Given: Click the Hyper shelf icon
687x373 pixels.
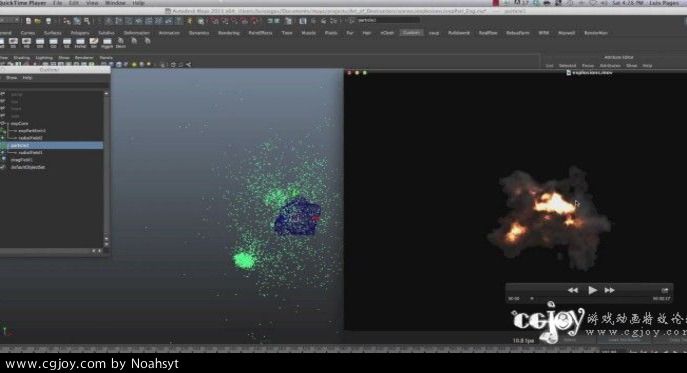Looking at the screenshot, I should click(x=107, y=43).
